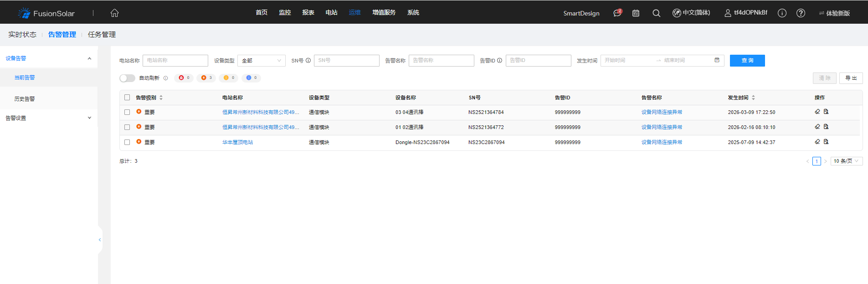Click the blue 查询 button
The width and height of the screenshot is (868, 284).
747,61
